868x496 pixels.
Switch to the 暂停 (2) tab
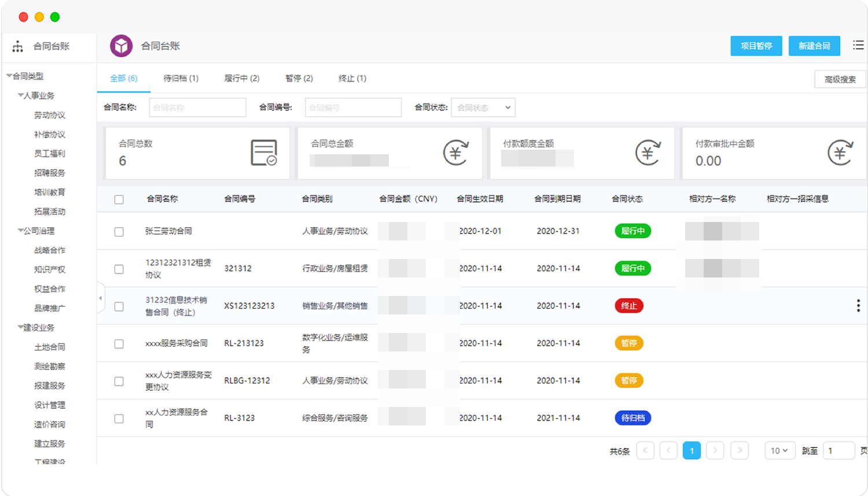(299, 78)
